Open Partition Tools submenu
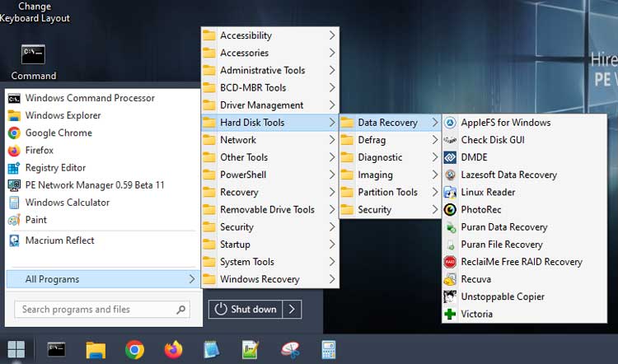The width and height of the screenshot is (618, 364). [390, 192]
